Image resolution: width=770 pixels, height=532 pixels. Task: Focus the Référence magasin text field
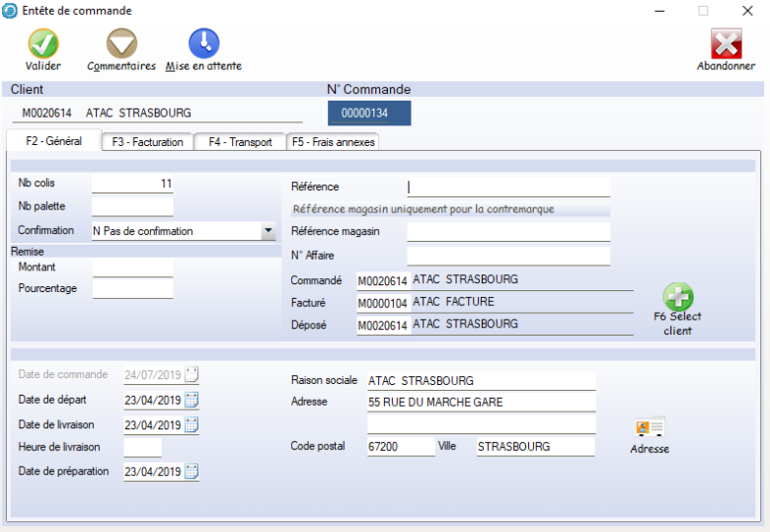coord(508,232)
